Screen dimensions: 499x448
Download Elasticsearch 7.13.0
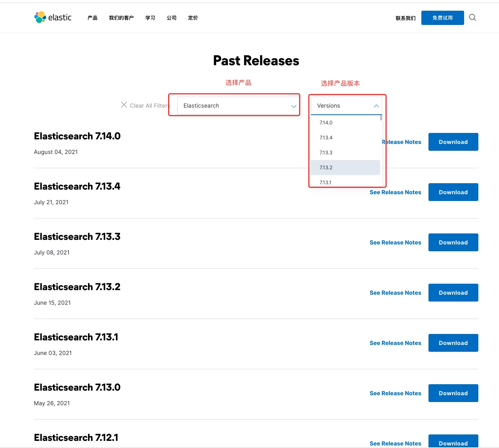[x=453, y=393]
